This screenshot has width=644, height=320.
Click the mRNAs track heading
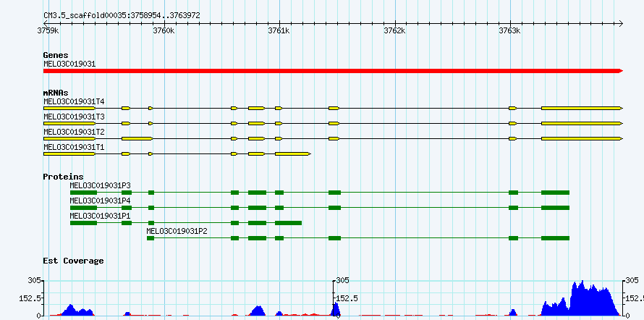click(x=56, y=93)
